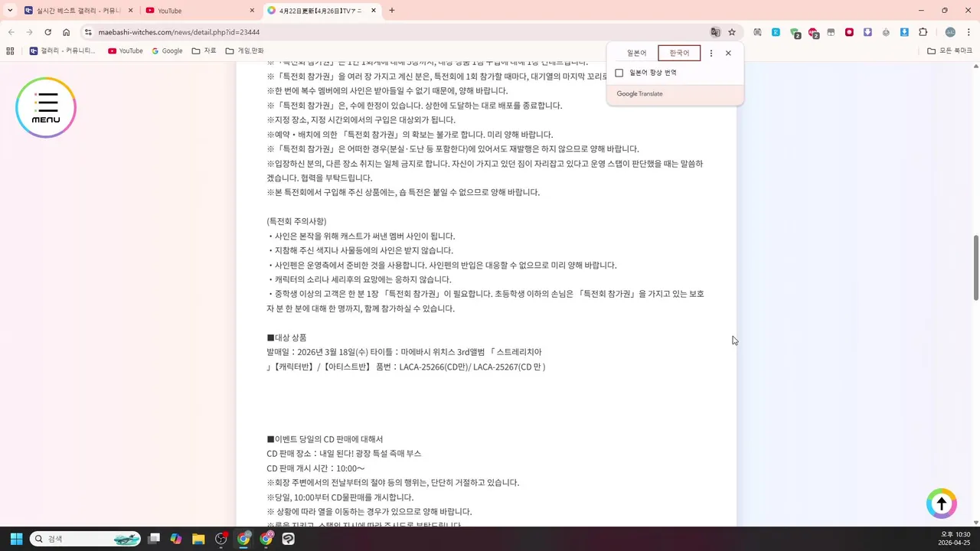Click the page vertical scrollbar thumb

[976, 268]
